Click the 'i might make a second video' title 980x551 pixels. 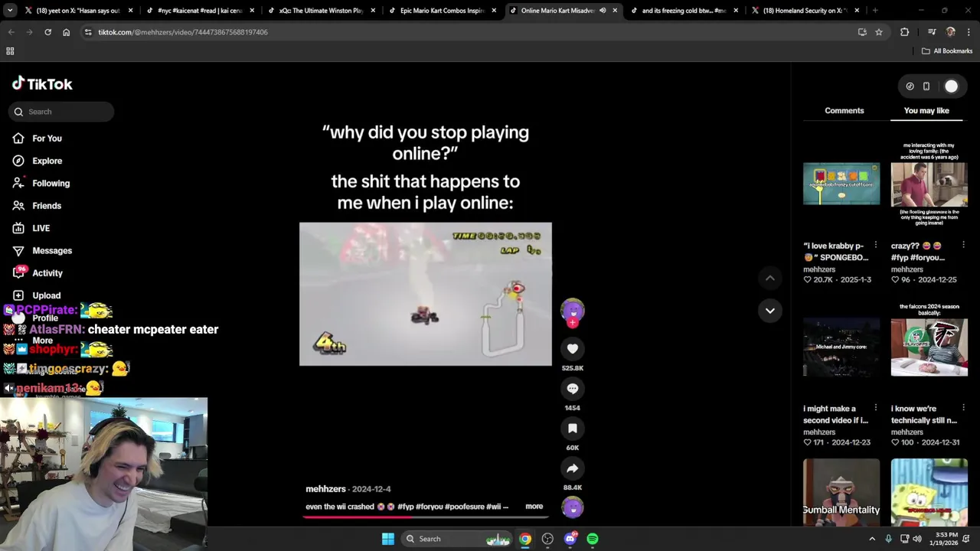pos(835,415)
